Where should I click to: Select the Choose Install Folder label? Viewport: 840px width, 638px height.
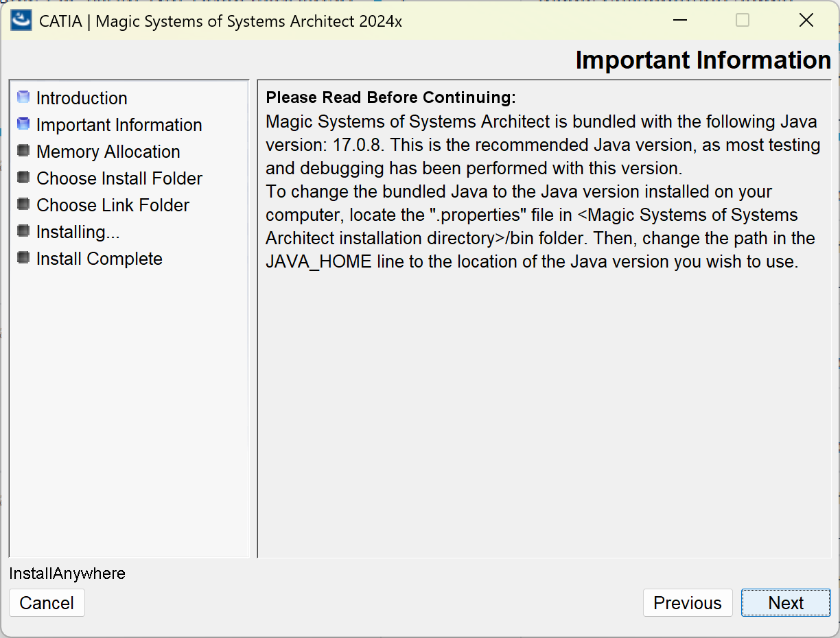[x=119, y=178]
